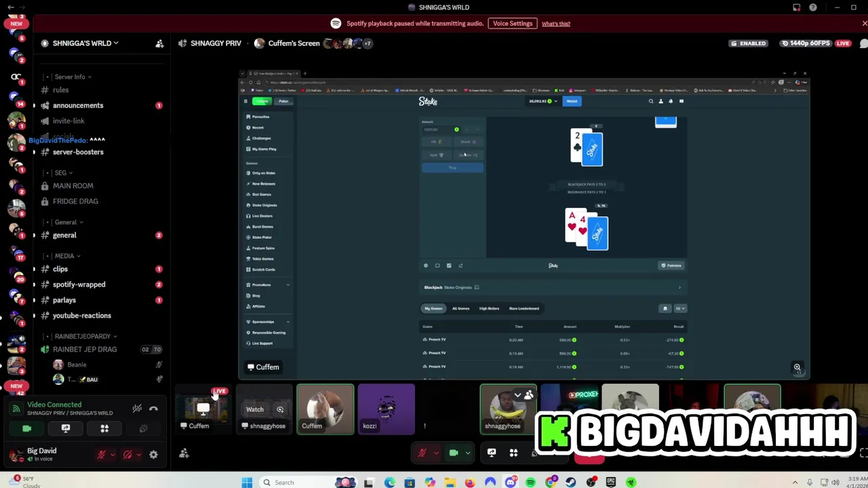868x488 pixels.
Task: Join the MAIN ROOM voice channel
Action: tap(73, 186)
